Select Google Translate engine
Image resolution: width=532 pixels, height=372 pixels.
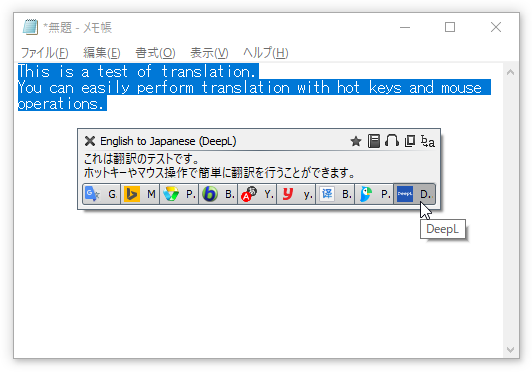tap(101, 194)
